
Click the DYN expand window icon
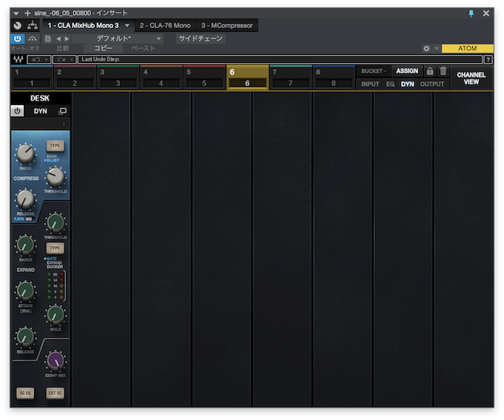coord(63,111)
